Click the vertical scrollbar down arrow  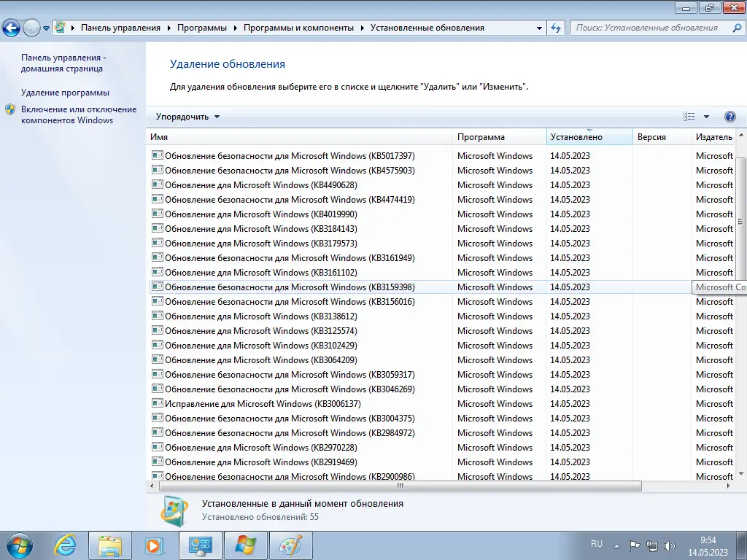tap(740, 474)
